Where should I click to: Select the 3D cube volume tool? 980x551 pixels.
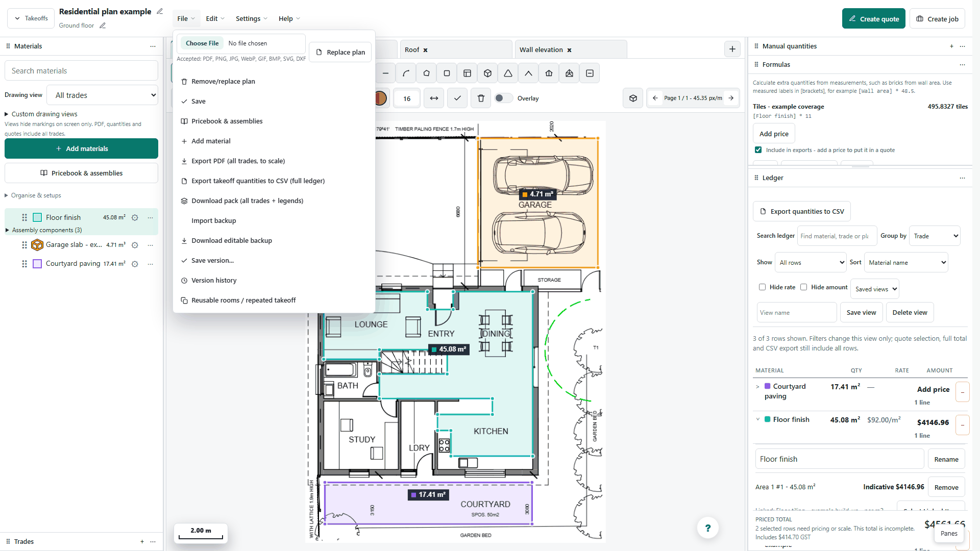pos(487,73)
